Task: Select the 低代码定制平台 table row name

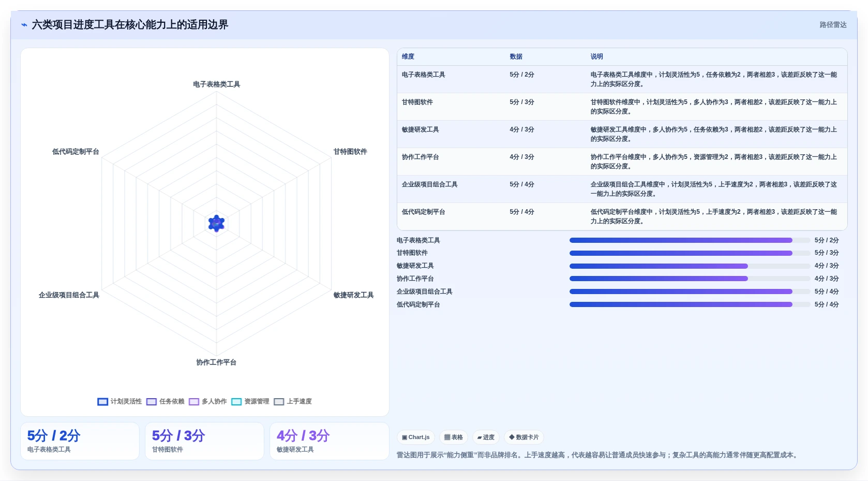Action: tap(423, 212)
